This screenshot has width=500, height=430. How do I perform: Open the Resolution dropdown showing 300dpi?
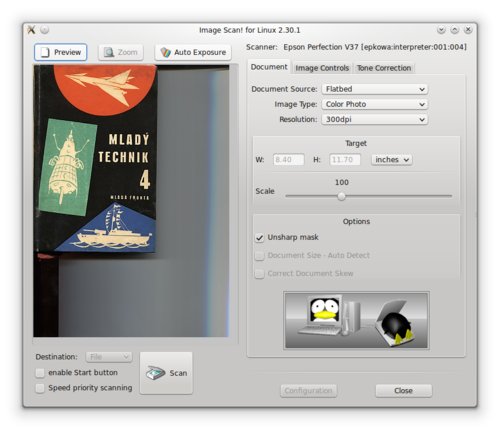(375, 119)
